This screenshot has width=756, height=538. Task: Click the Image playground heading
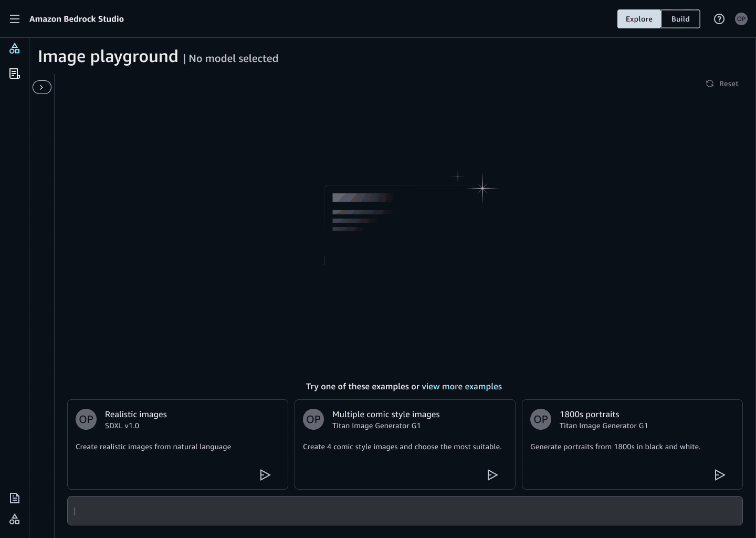108,56
